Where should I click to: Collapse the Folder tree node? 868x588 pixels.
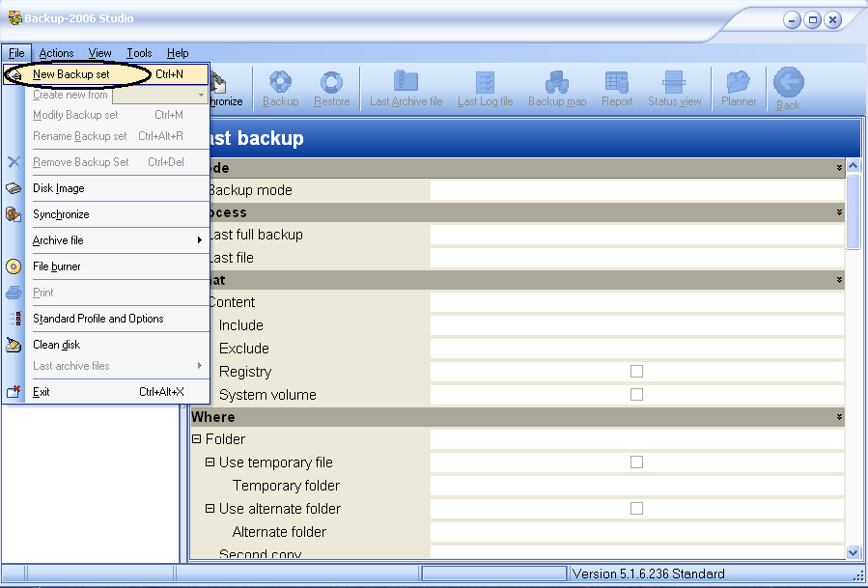(x=196, y=439)
